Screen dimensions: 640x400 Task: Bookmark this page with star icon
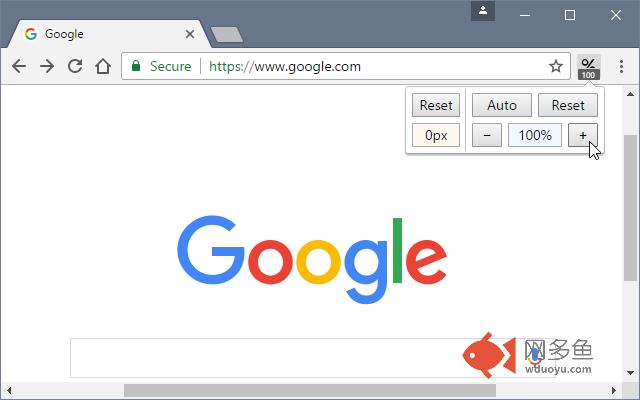tap(556, 66)
